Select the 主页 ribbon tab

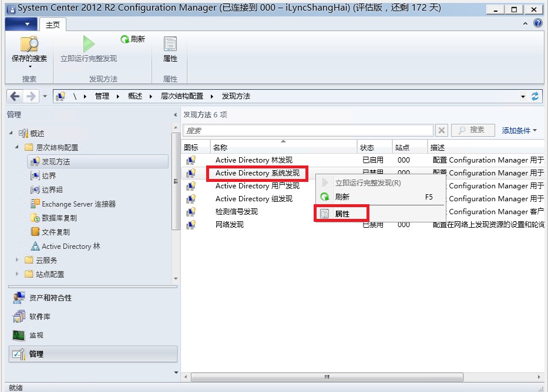[x=53, y=25]
